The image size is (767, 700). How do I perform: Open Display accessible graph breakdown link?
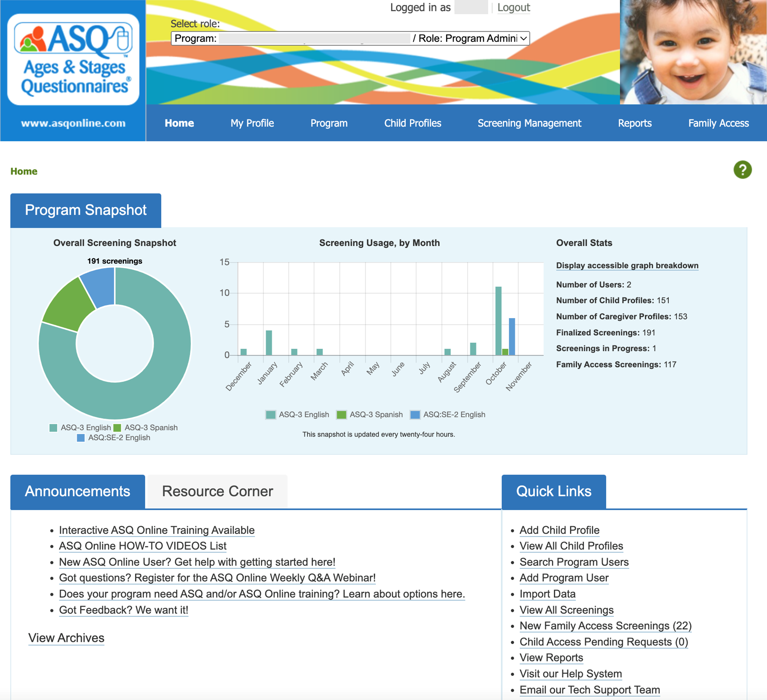[x=627, y=266]
